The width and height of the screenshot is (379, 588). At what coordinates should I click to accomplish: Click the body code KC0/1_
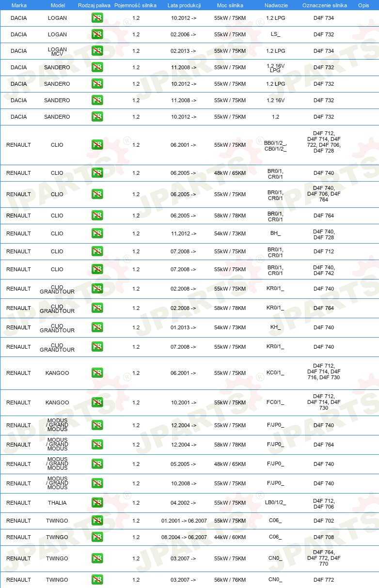pos(275,373)
